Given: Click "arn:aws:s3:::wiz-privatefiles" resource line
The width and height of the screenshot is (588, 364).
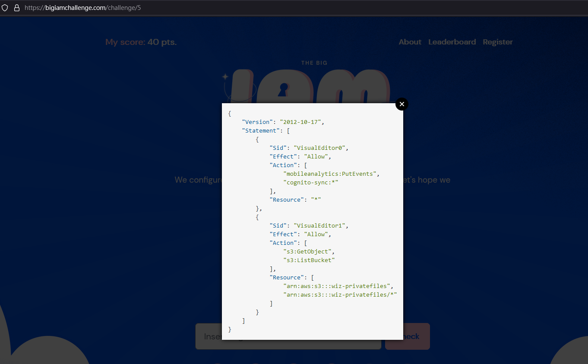Looking at the screenshot, I should [336, 286].
